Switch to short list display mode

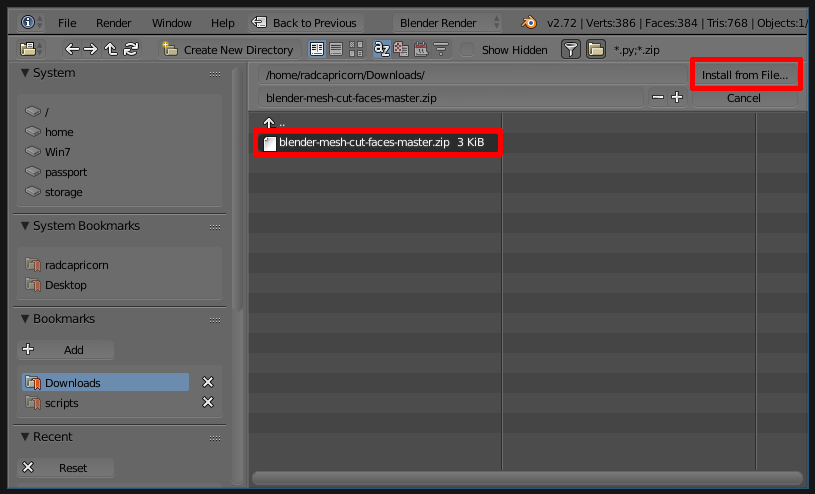[317, 49]
